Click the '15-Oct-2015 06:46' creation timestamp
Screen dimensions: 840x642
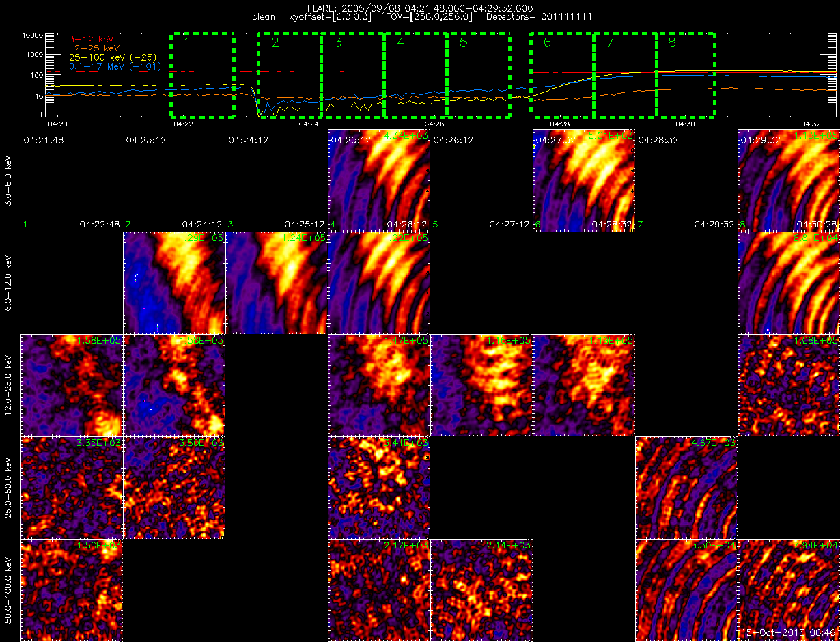789,633
